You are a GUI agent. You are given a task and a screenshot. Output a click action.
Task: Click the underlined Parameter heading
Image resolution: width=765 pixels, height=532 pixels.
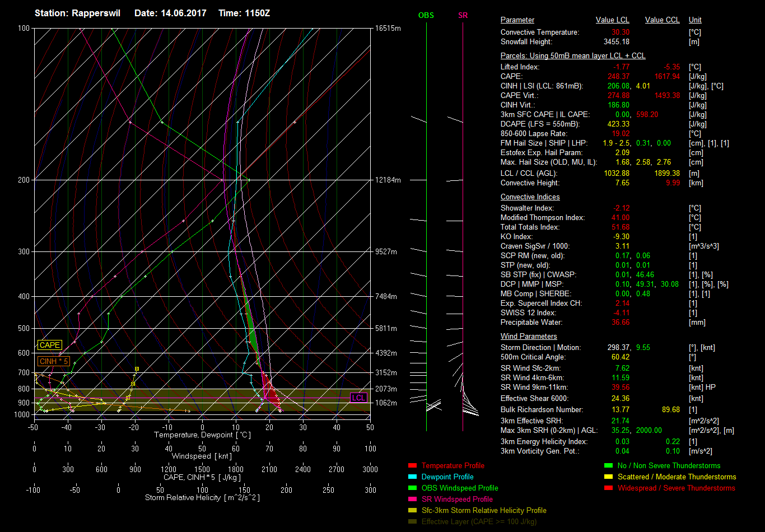click(517, 20)
